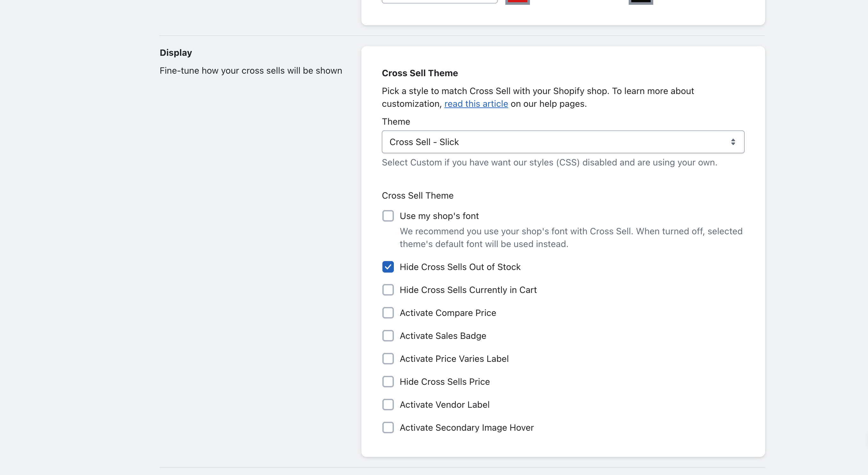Click the black color swatch at top
The height and width of the screenshot is (475, 868).
(640, 2)
